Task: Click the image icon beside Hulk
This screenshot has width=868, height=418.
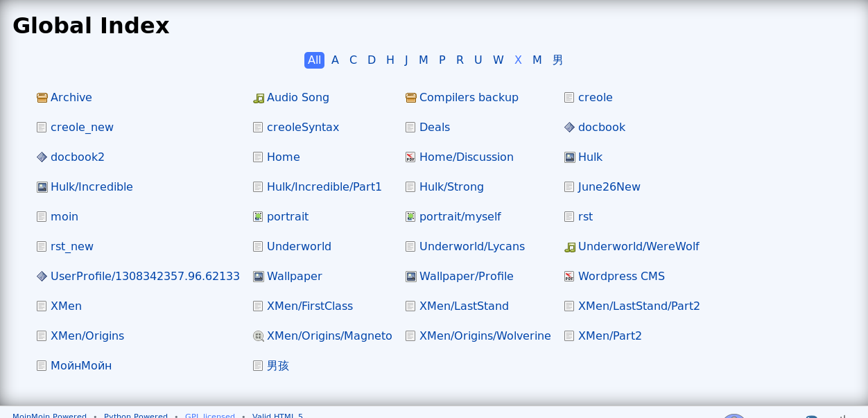Action: pyautogui.click(x=569, y=157)
